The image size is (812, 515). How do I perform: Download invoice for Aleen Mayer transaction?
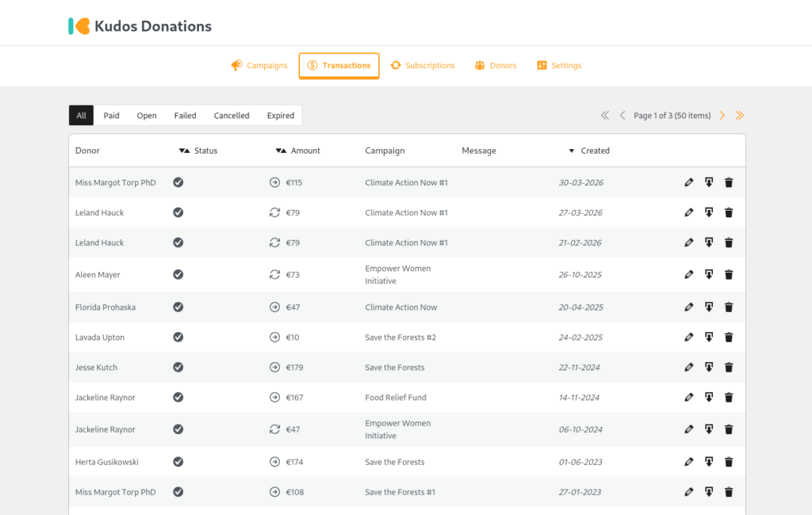(709, 275)
